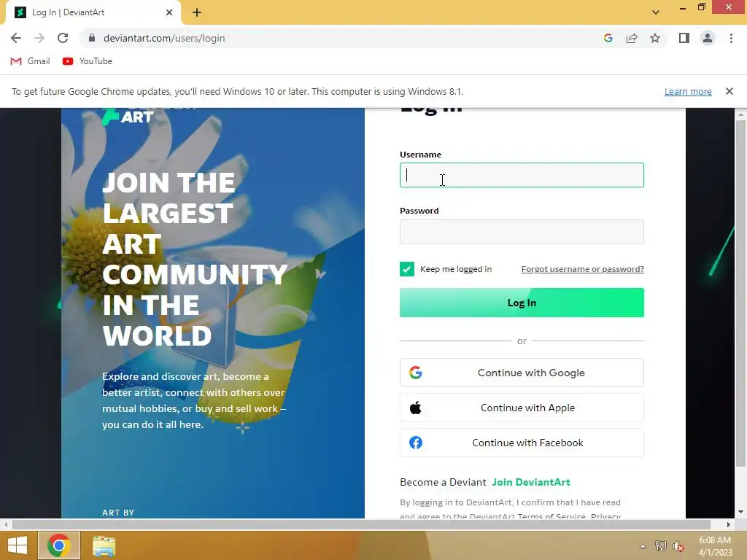Open the Windows Start menu
The height and width of the screenshot is (560, 747).
point(18,545)
